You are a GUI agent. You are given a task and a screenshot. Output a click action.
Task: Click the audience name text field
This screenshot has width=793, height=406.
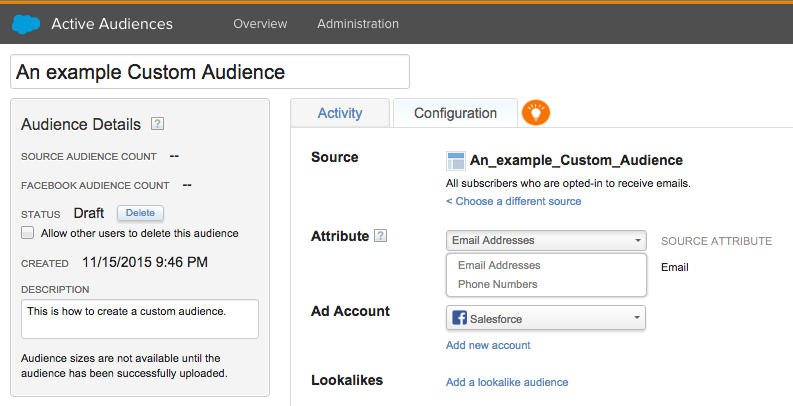click(210, 72)
